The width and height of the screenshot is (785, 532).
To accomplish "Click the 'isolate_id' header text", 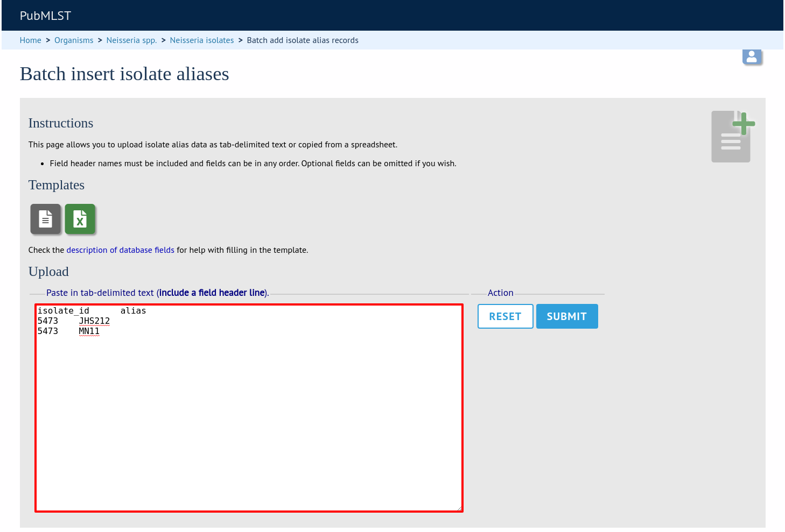I will click(64, 311).
